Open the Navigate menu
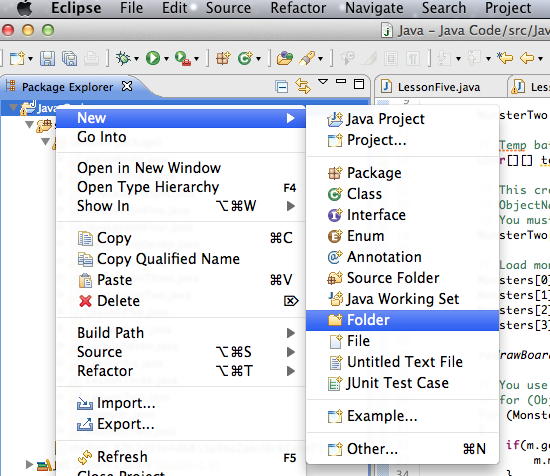 click(x=374, y=8)
